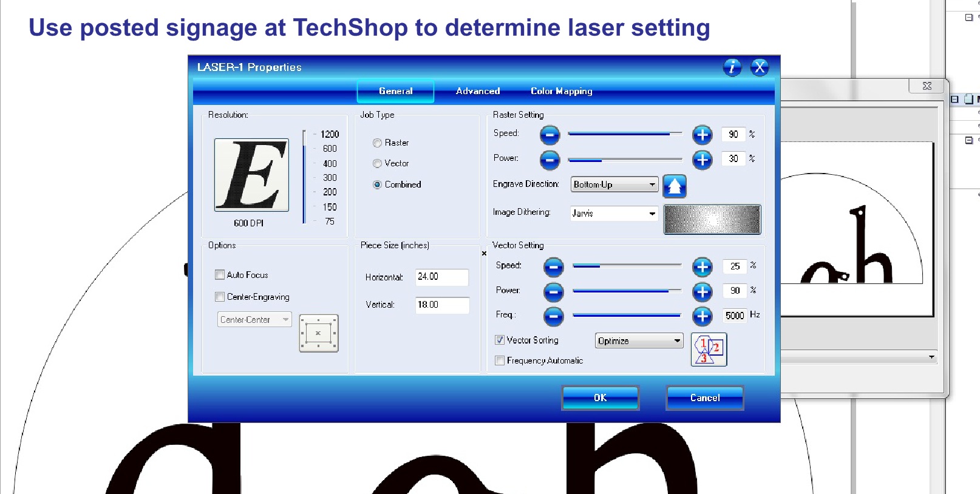Enable the Center-Engraving option
980x494 pixels.
click(220, 297)
